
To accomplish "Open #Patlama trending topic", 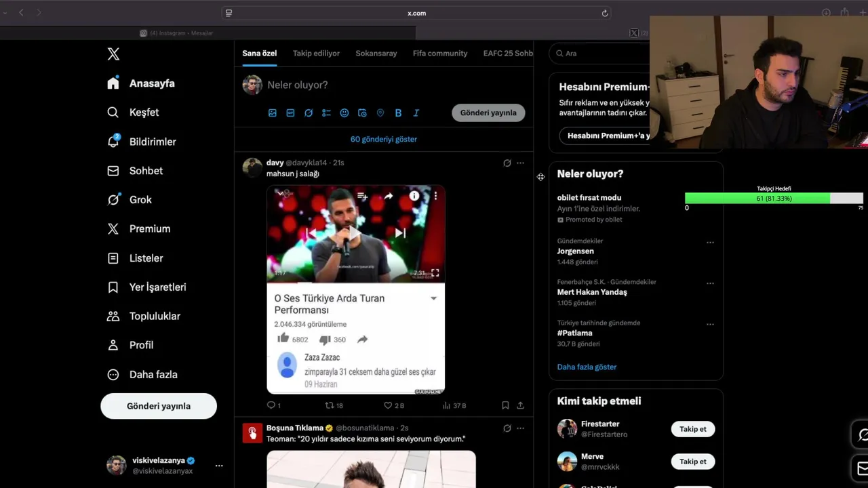I will click(574, 333).
